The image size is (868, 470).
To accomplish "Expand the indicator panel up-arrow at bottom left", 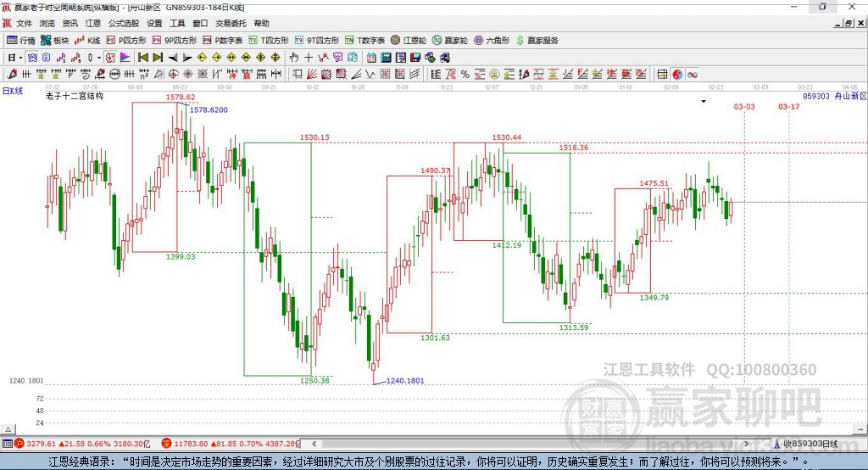I will [x=8, y=429].
